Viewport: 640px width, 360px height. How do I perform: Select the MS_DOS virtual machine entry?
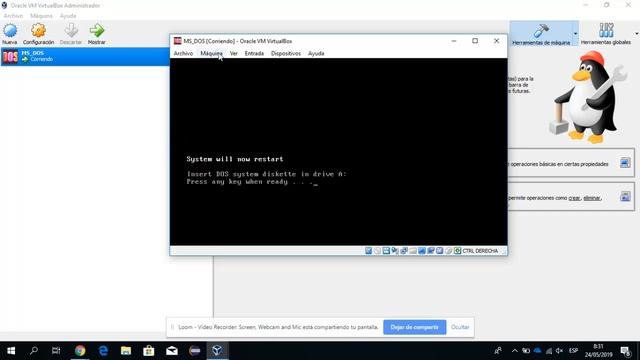click(x=85, y=56)
